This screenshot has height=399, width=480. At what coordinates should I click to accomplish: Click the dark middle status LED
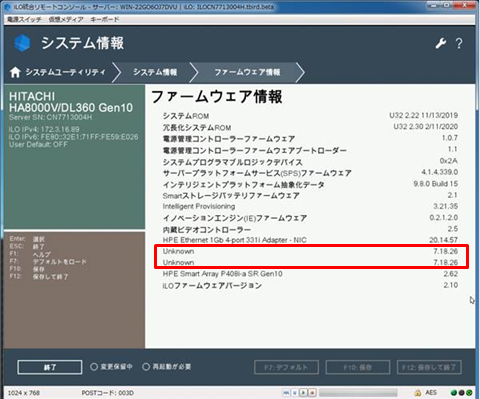[x=461, y=393]
